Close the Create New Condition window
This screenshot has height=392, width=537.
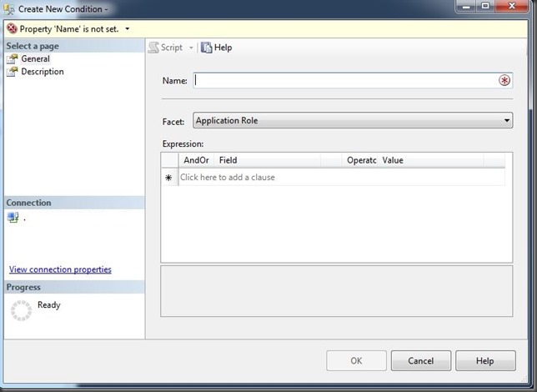(512, 6)
